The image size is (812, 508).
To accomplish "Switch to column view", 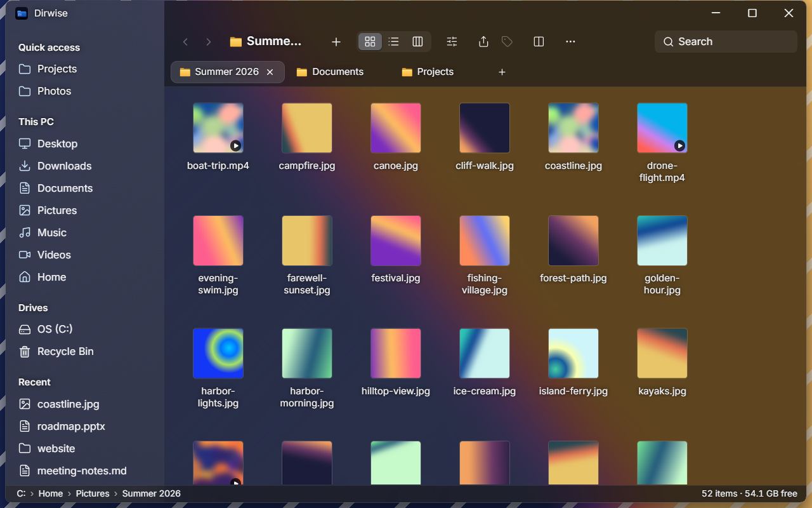I will (x=417, y=42).
